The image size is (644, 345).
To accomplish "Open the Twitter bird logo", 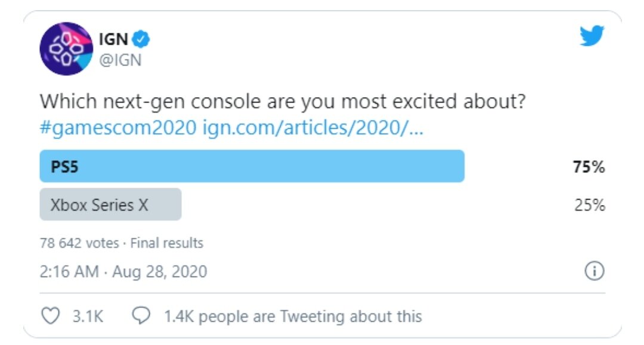I will click(592, 36).
